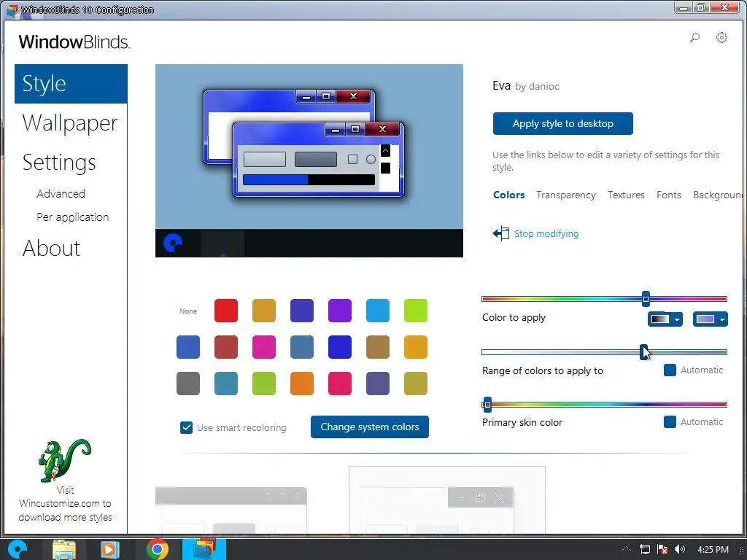Click the right faded style thumbnail

coord(447,500)
